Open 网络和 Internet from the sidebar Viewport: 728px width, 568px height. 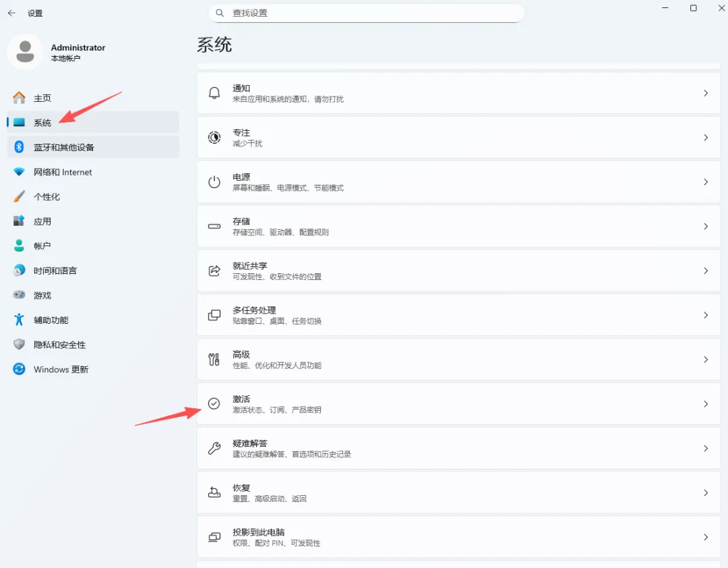pyautogui.click(x=93, y=171)
